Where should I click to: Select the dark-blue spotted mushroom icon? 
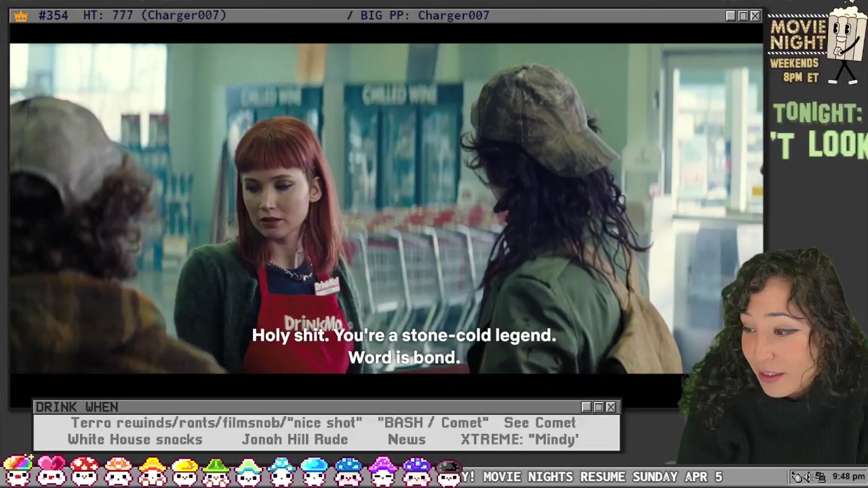348,471
